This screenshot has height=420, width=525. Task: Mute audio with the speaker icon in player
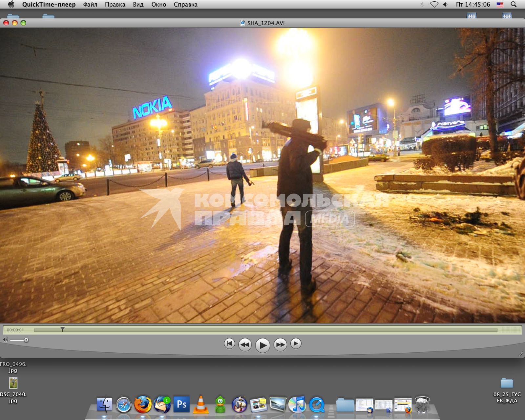coord(5,340)
